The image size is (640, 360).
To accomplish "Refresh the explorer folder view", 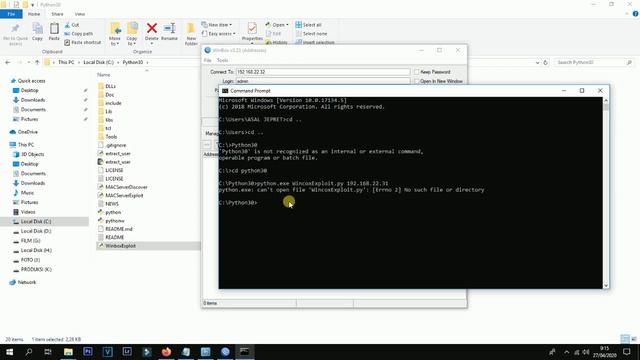I will (x=545, y=62).
